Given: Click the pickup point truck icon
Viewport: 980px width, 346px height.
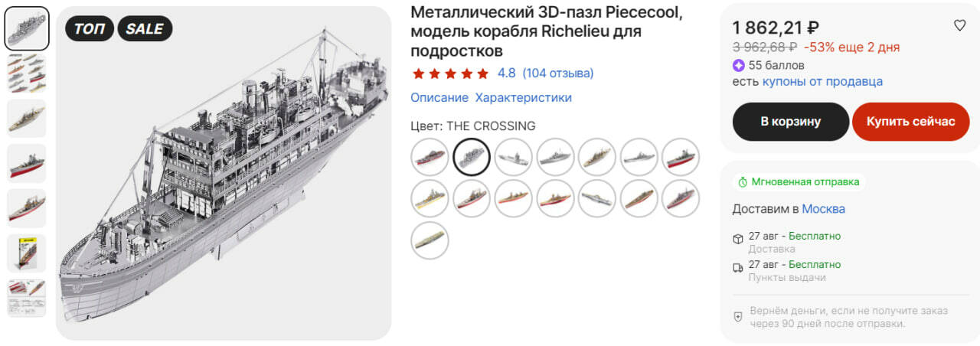Looking at the screenshot, I should tap(738, 267).
